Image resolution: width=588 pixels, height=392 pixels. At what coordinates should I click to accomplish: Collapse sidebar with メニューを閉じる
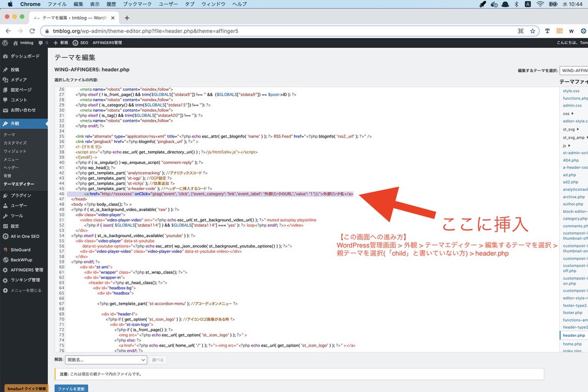click(23, 290)
